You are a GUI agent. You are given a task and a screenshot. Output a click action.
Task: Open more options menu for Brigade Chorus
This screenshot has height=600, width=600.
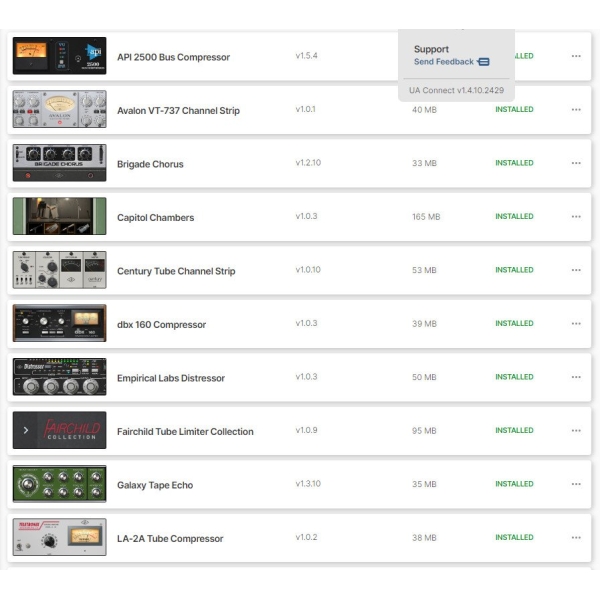click(576, 163)
